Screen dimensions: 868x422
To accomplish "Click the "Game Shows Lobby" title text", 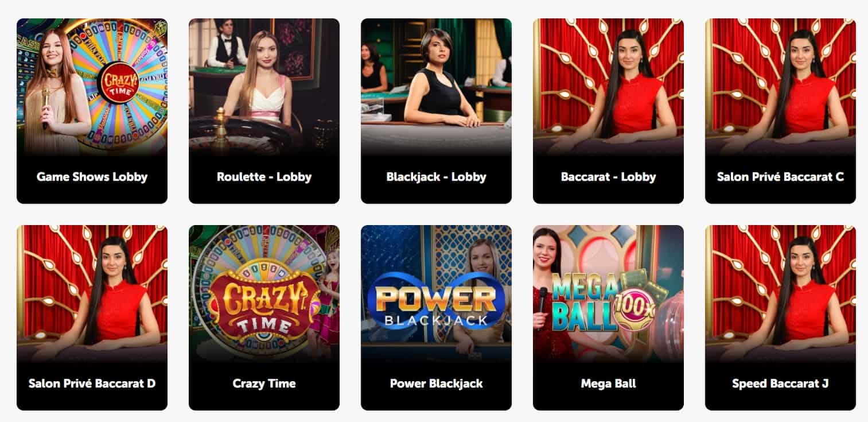I will click(x=92, y=177).
